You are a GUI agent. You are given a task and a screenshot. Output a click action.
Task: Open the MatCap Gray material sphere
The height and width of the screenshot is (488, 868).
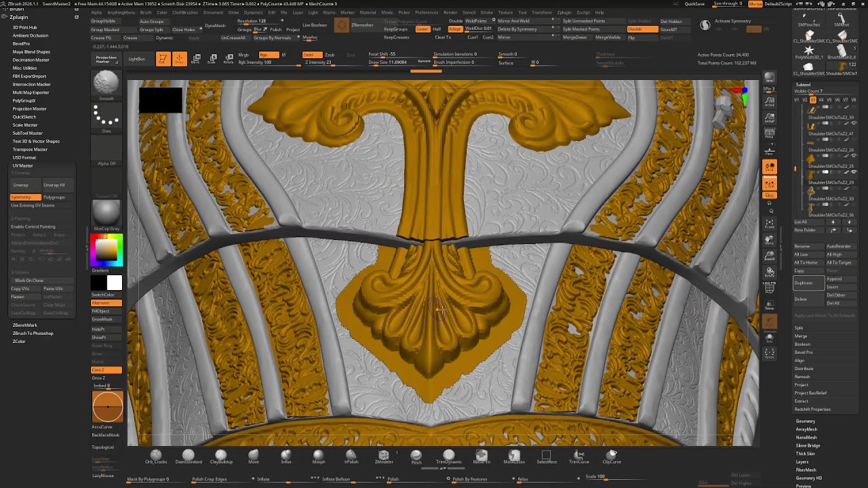pos(106,216)
